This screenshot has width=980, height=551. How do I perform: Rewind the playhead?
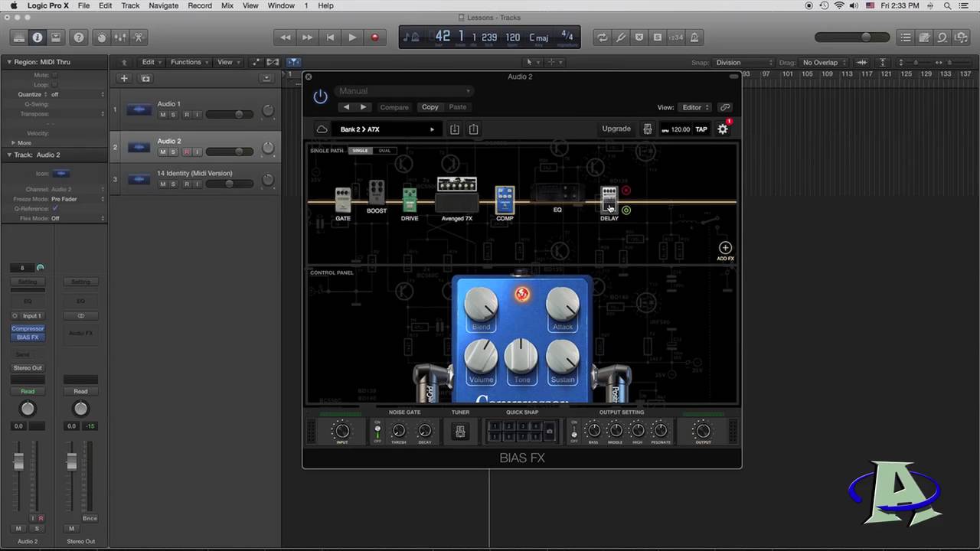tap(286, 37)
